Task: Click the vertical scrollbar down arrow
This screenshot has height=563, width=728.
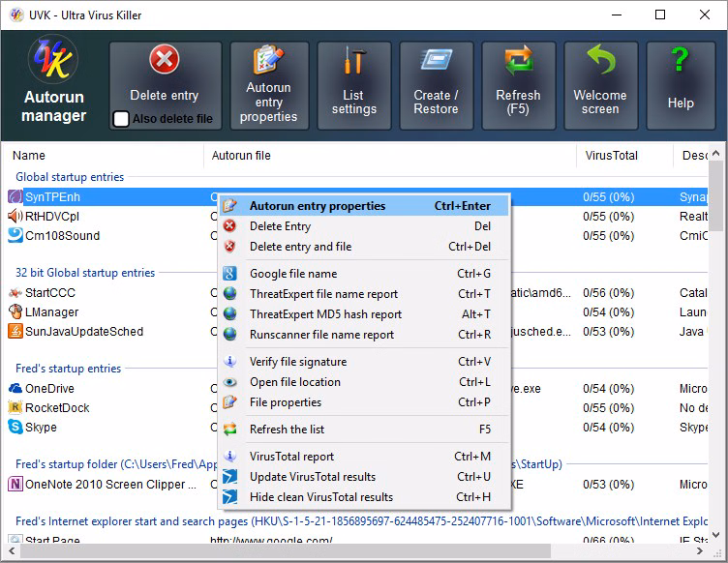Action: (715, 535)
